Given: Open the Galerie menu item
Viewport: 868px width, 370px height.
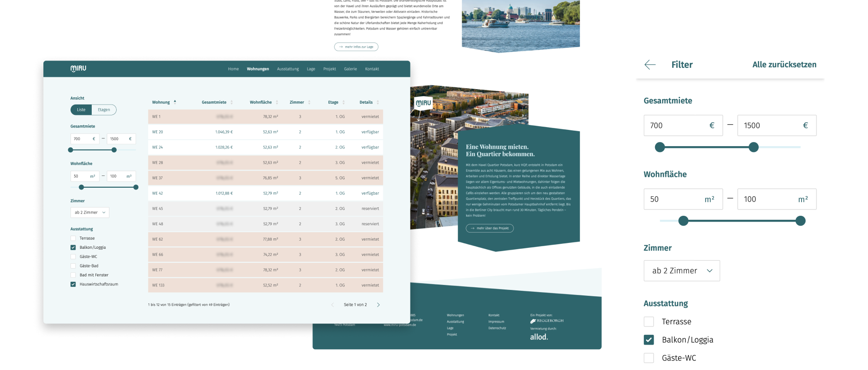Looking at the screenshot, I should coord(350,69).
